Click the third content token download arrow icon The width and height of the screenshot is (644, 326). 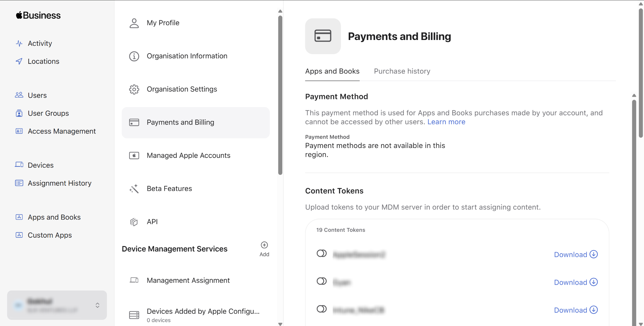pyautogui.click(x=594, y=310)
